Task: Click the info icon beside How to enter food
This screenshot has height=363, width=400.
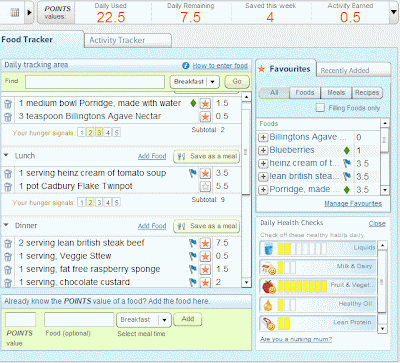Action: point(186,66)
